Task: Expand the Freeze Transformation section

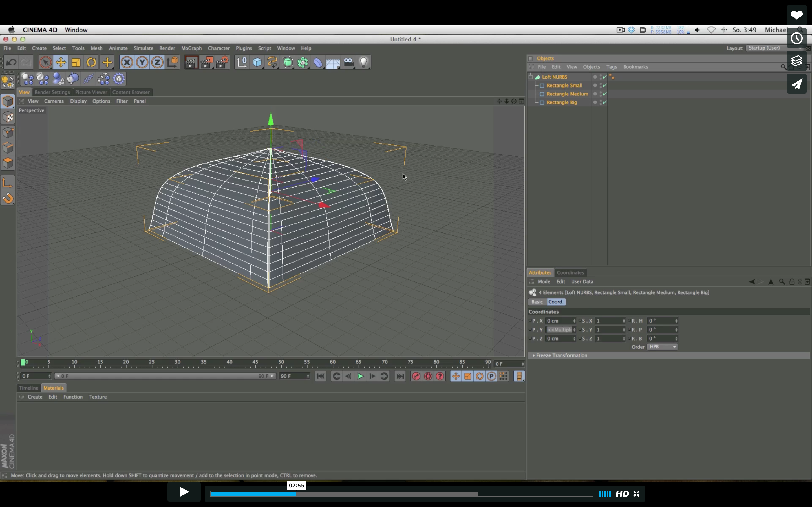Action: point(533,355)
